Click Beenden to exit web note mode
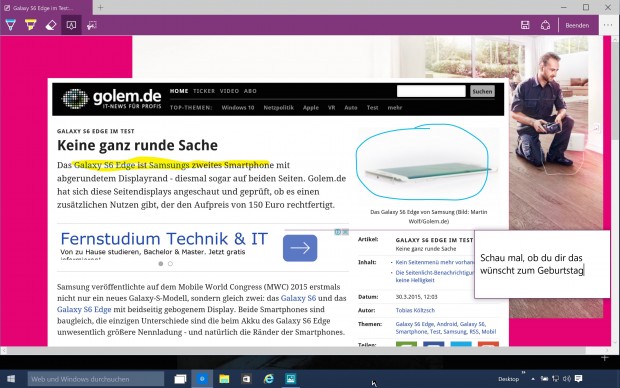 (577, 25)
